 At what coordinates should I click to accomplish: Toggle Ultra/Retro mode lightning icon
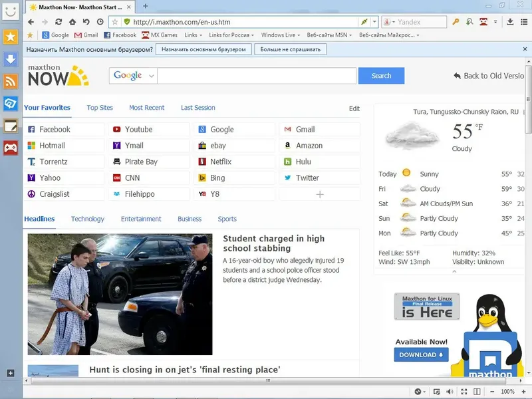coord(364,22)
